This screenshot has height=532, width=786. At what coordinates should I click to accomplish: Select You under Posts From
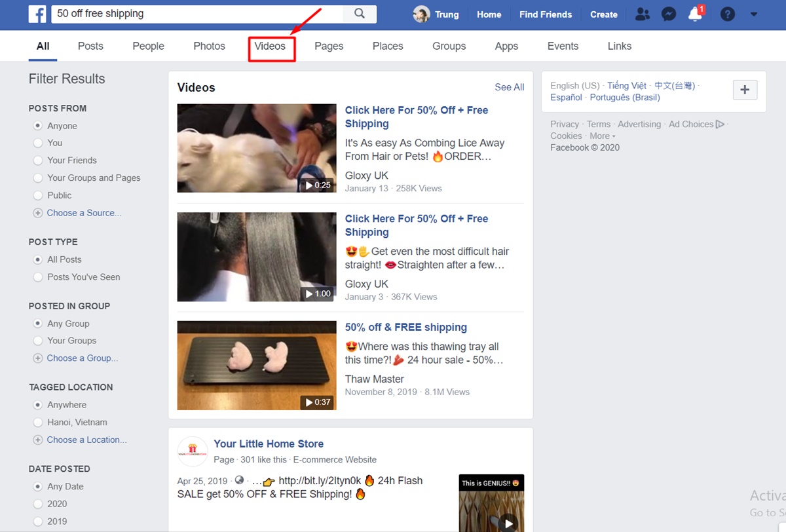click(38, 143)
